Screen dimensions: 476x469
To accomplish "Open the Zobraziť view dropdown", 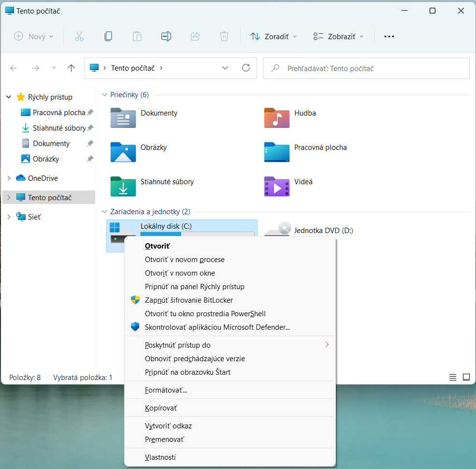I will pyautogui.click(x=338, y=36).
